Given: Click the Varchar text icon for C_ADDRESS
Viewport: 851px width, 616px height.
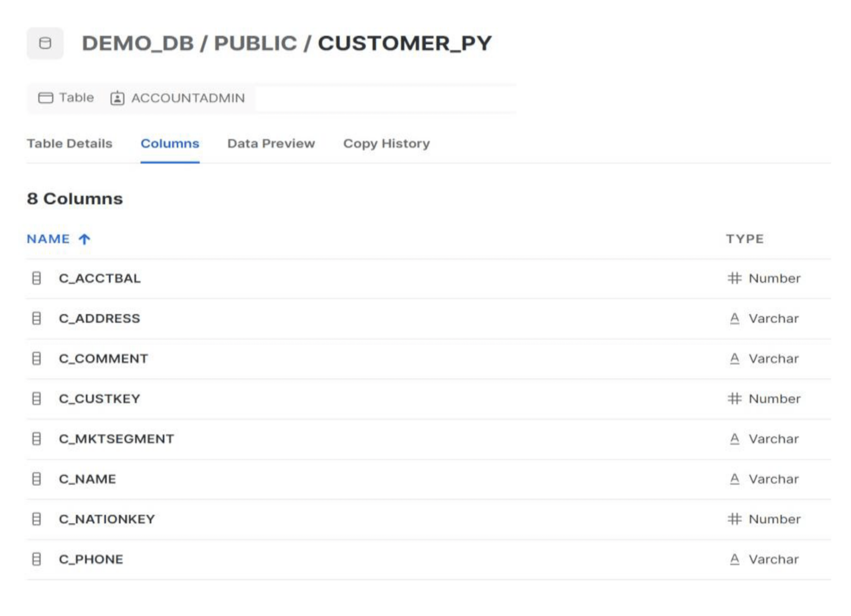Looking at the screenshot, I should (734, 319).
